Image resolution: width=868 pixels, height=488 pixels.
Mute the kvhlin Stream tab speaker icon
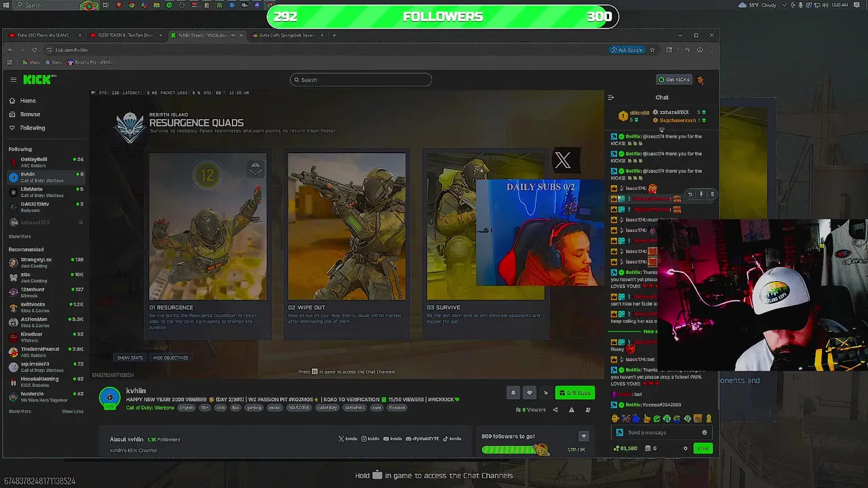click(233, 35)
